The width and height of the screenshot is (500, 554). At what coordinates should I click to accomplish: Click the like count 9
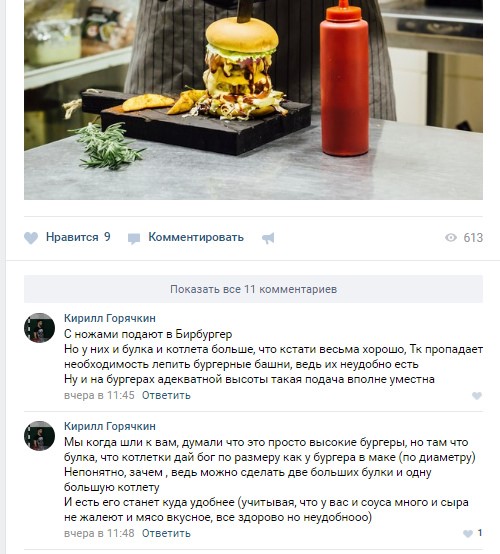click(x=107, y=237)
